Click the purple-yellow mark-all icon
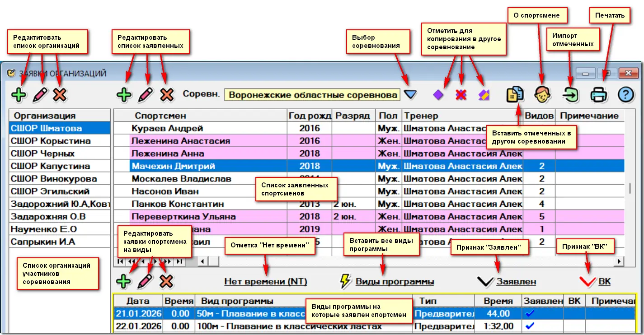Image resolution: width=644 pixels, height=335 pixels. pos(484,95)
